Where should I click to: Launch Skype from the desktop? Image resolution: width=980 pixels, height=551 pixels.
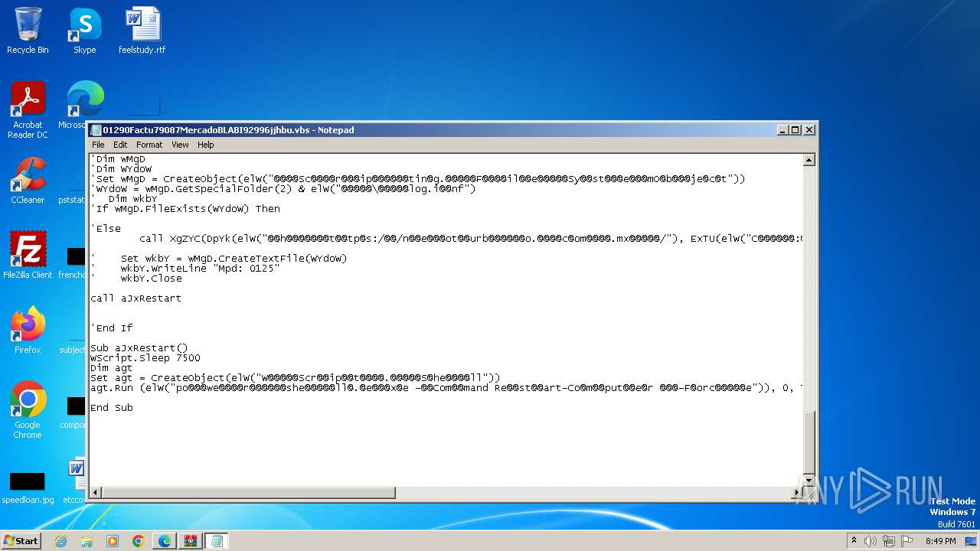pyautogui.click(x=84, y=31)
